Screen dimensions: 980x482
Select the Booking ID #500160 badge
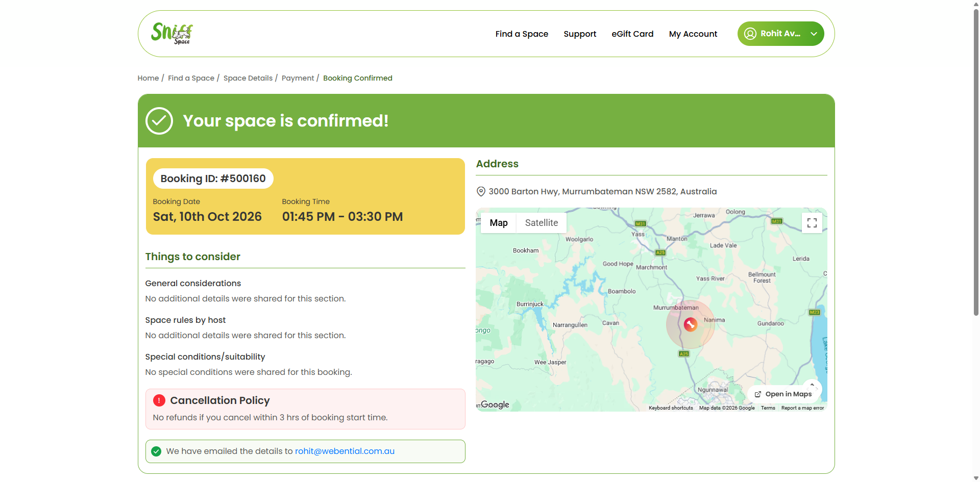pyautogui.click(x=213, y=179)
